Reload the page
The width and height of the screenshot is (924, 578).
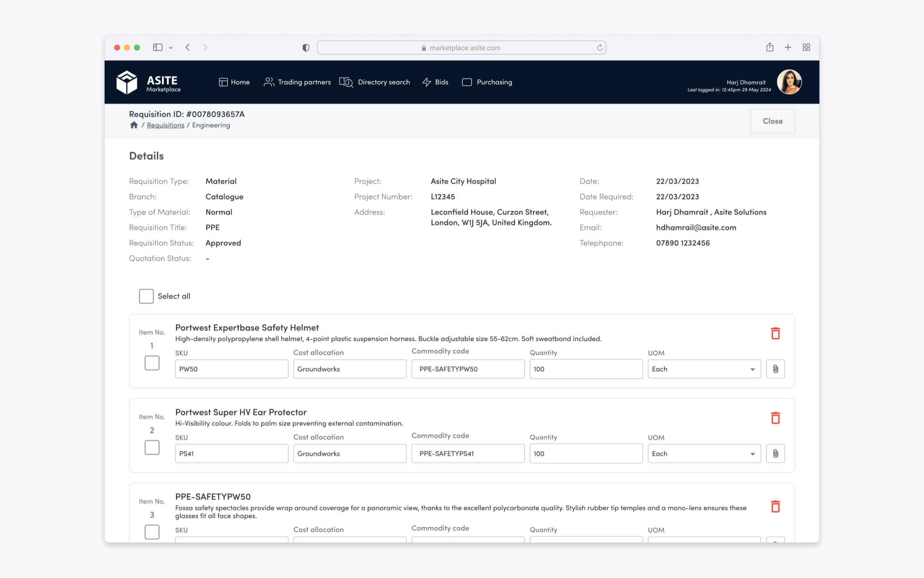click(600, 48)
